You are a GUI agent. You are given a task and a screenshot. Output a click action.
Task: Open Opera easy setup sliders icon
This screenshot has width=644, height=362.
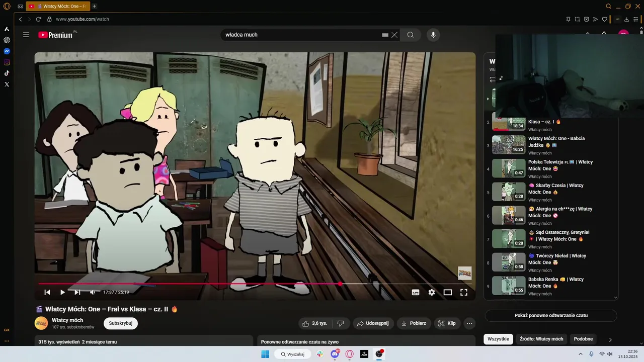[x=636, y=19]
